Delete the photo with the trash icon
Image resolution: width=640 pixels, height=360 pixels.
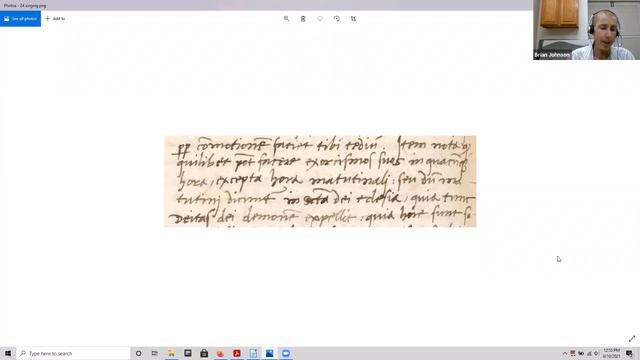(x=303, y=19)
